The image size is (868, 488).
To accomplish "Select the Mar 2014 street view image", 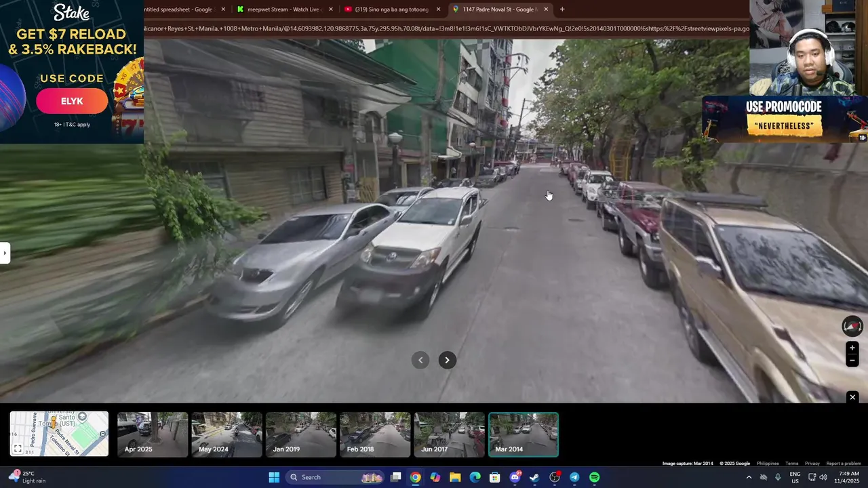I will pos(524,434).
